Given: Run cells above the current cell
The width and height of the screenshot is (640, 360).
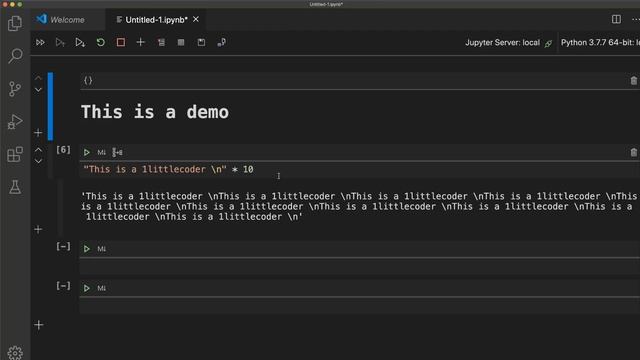Looking at the screenshot, I should click(60, 42).
